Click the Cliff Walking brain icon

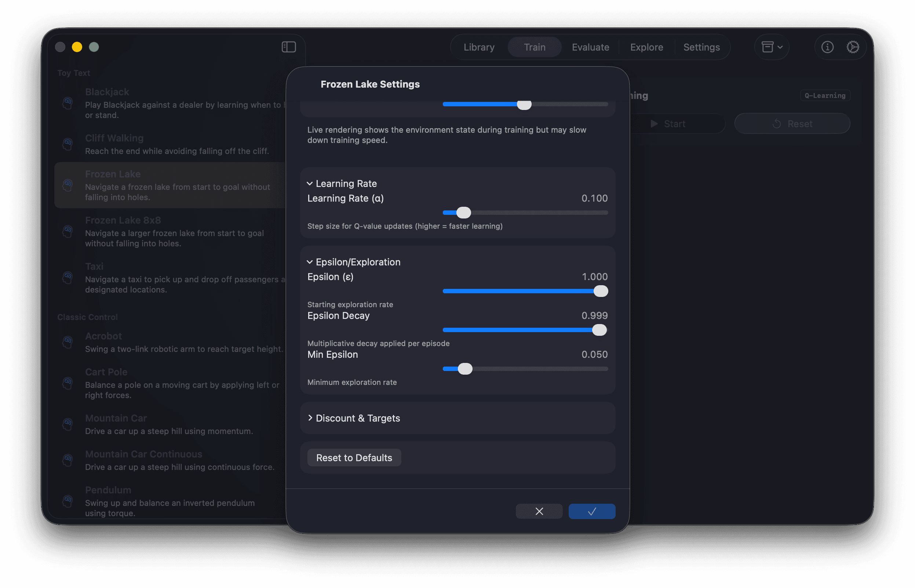click(x=68, y=144)
